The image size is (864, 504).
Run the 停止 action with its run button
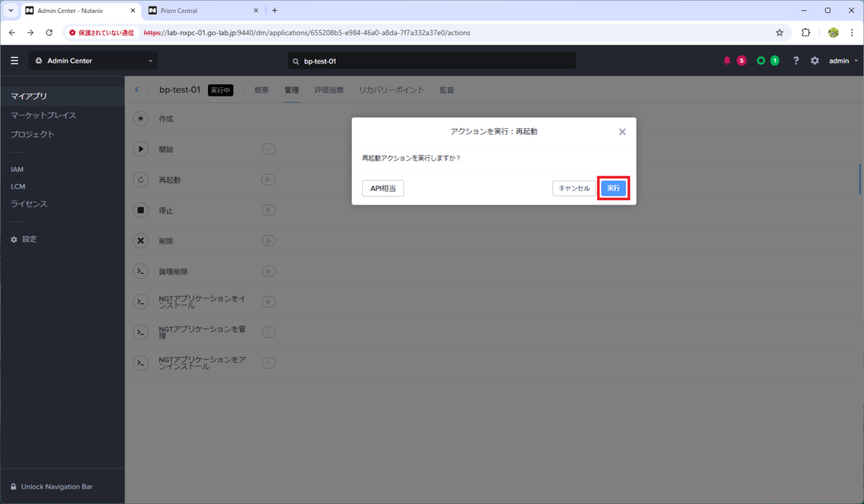tap(269, 210)
